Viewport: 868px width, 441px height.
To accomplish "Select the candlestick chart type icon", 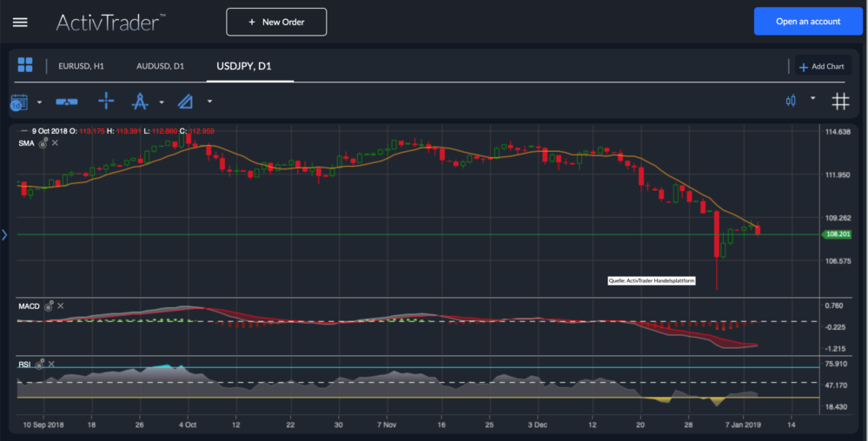I will (x=791, y=101).
